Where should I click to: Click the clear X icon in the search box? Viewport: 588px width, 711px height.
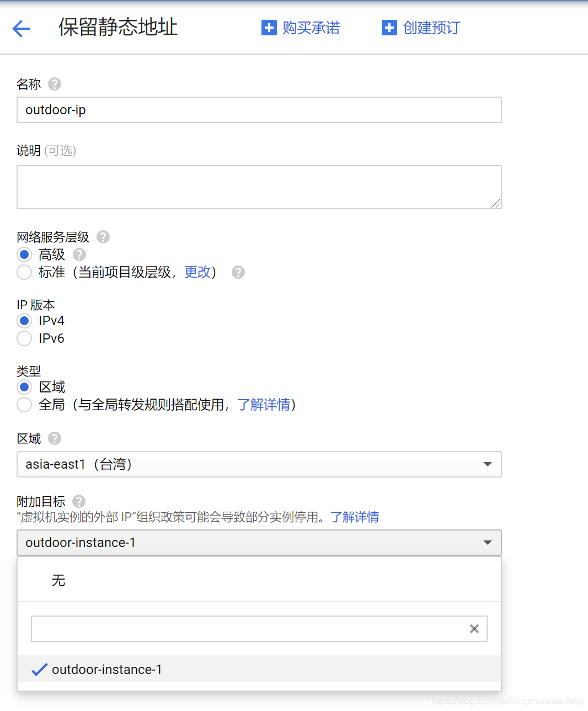474,628
